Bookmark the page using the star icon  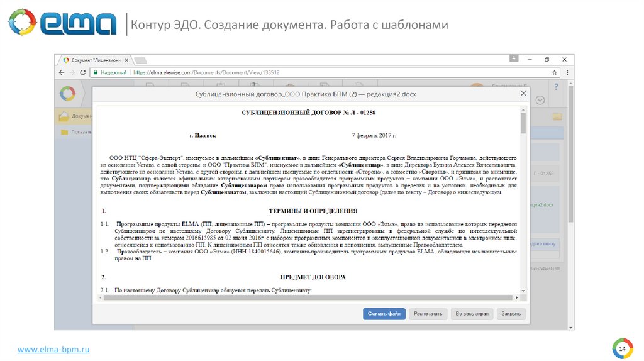pyautogui.click(x=555, y=72)
